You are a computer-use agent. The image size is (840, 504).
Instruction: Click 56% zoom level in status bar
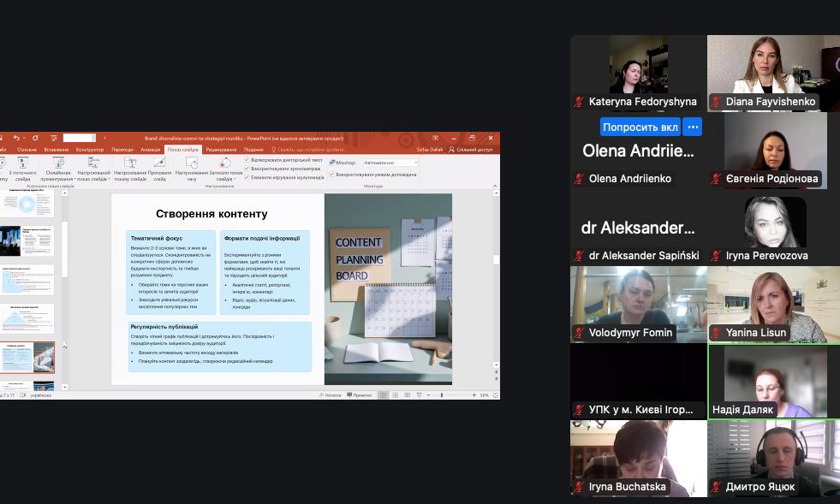[485, 395]
